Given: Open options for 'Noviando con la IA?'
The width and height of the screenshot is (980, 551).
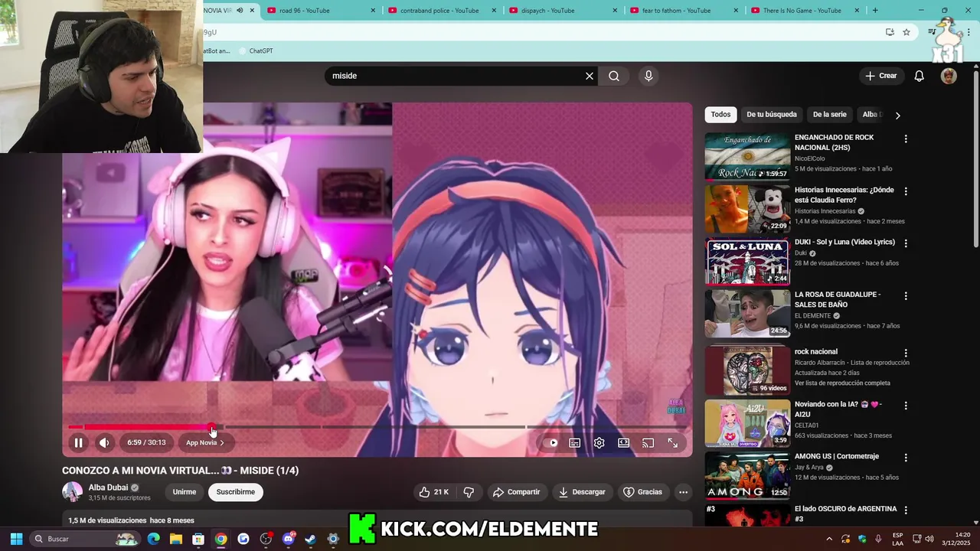Looking at the screenshot, I should click(906, 406).
